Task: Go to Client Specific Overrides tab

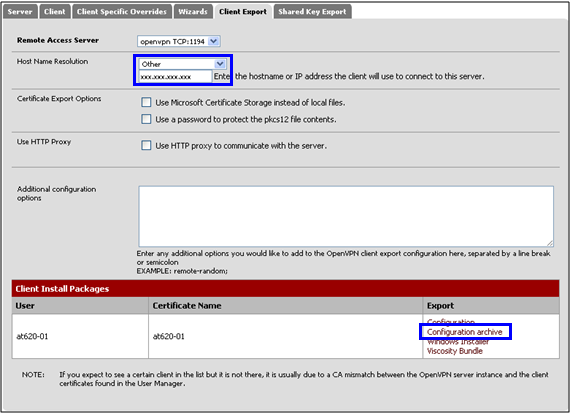Action: click(x=122, y=12)
